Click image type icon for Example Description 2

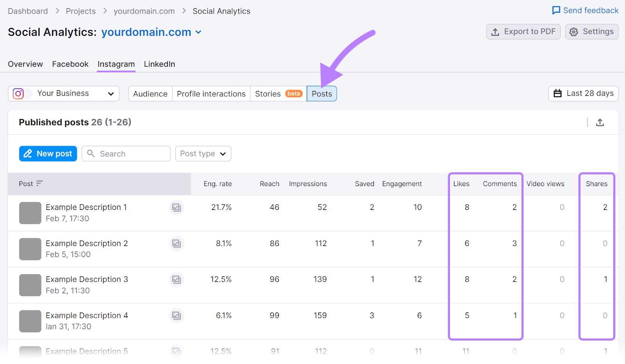tap(177, 243)
